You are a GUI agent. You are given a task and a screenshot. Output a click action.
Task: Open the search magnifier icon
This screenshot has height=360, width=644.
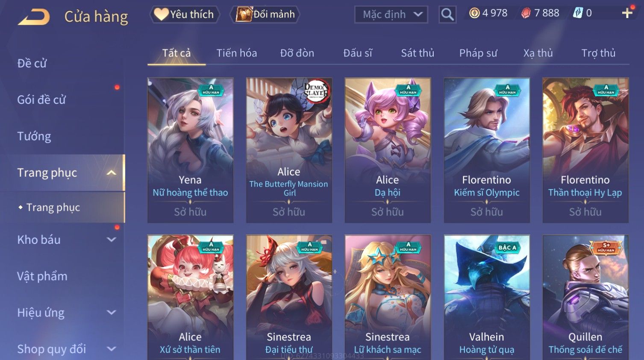(447, 15)
